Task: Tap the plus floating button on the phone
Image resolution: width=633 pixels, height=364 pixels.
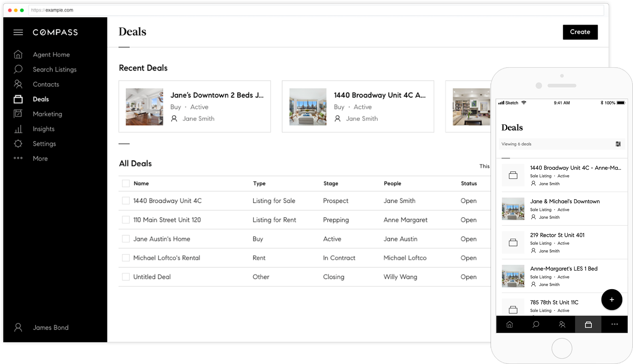Action: [x=612, y=300]
